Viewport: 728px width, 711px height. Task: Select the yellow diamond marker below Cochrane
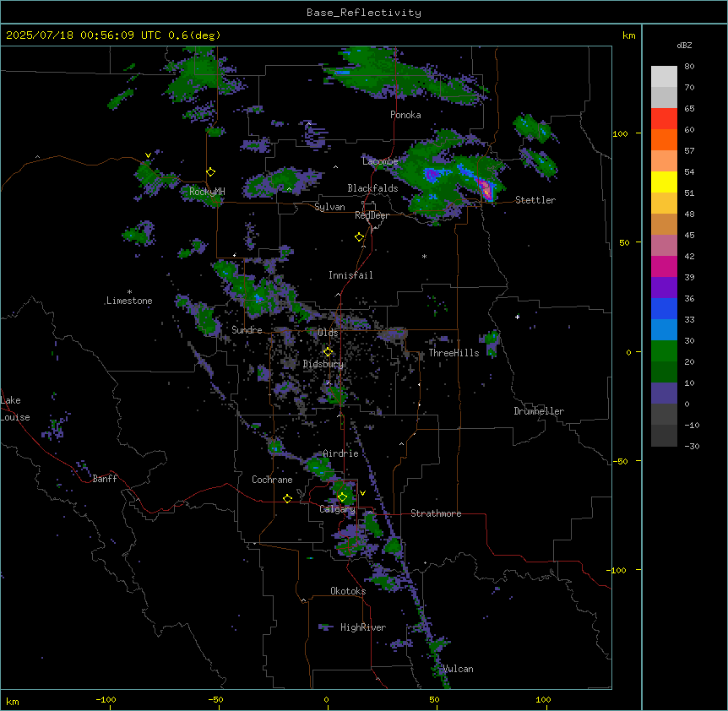(x=287, y=498)
